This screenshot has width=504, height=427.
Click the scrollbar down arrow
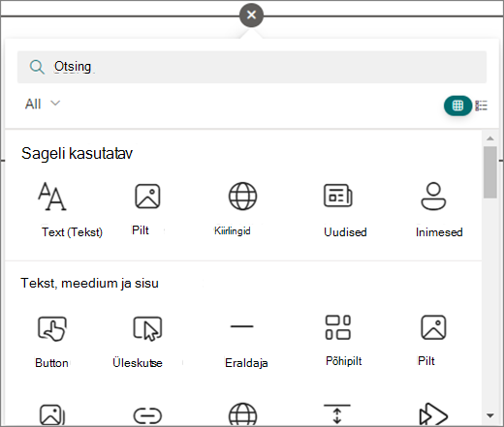pos(490,415)
